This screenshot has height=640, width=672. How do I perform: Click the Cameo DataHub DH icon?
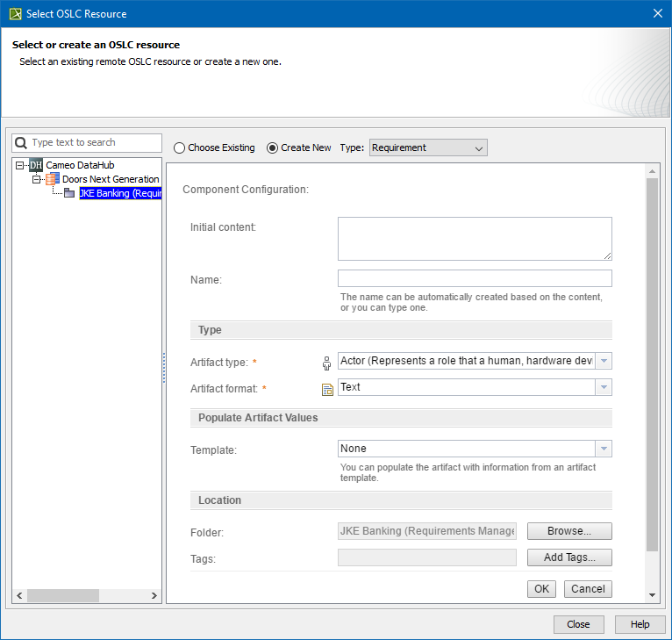pos(36,165)
